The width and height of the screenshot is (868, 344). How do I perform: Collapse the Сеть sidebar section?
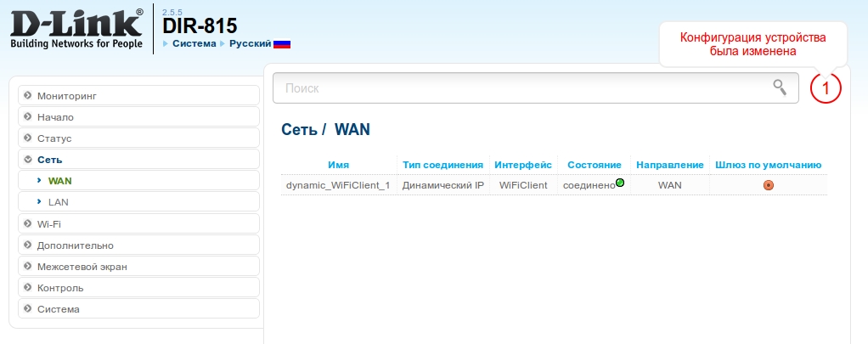point(49,159)
